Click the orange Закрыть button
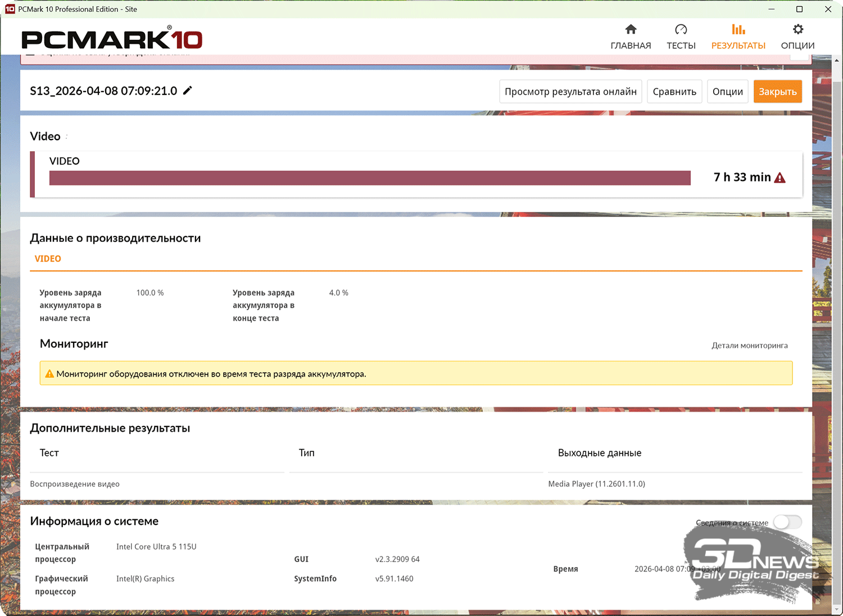Viewport: 843px width, 616px height. point(777,92)
